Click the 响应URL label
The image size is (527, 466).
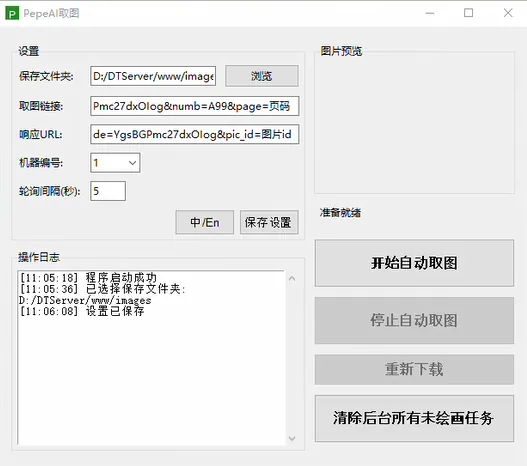point(41,135)
